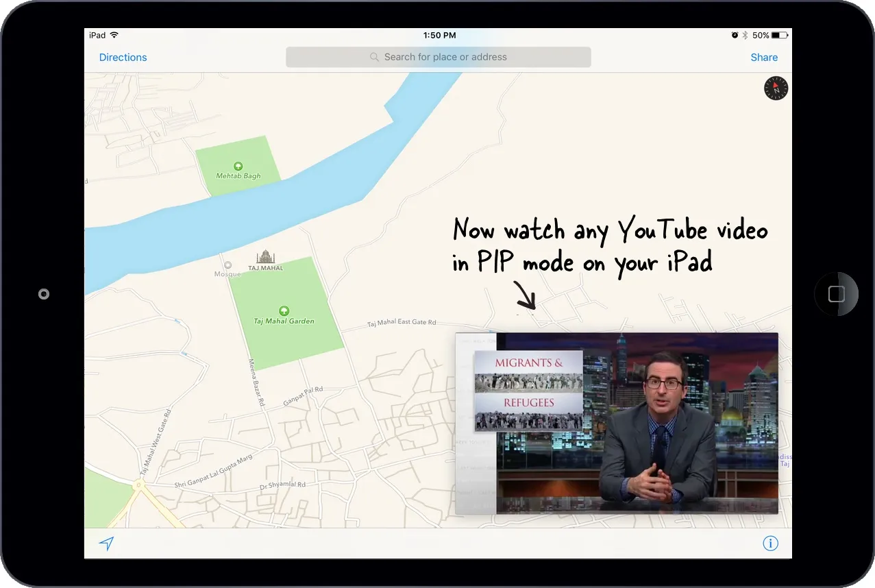
Task: Tap the Mehtab Bagh garden marker
Action: pyautogui.click(x=238, y=166)
